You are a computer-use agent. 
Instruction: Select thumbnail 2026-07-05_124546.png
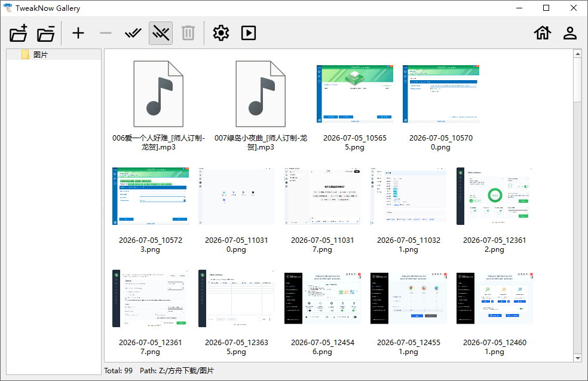coord(323,298)
